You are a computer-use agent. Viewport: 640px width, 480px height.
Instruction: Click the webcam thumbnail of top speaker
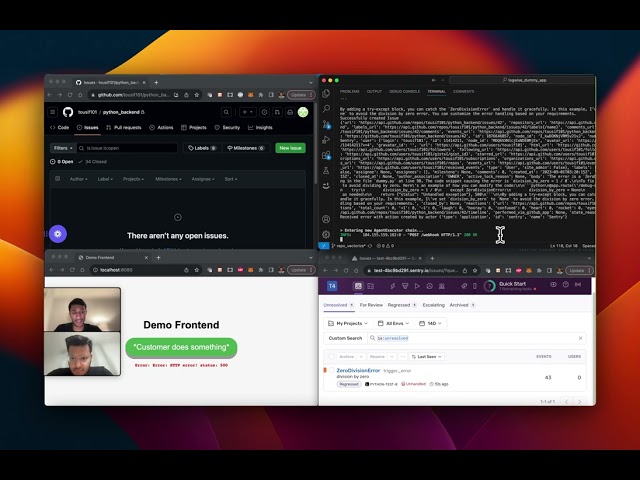click(x=82, y=309)
